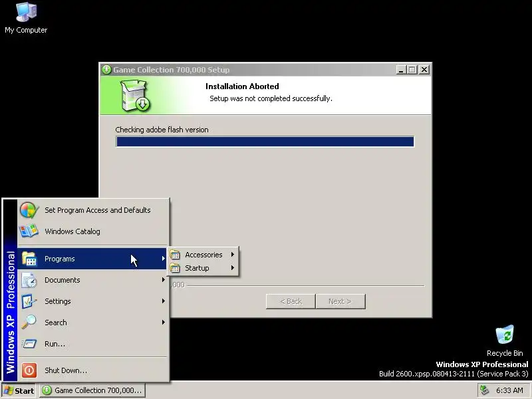Expand the Settings submenu arrow
The width and height of the screenshot is (532, 399).
pos(164,301)
